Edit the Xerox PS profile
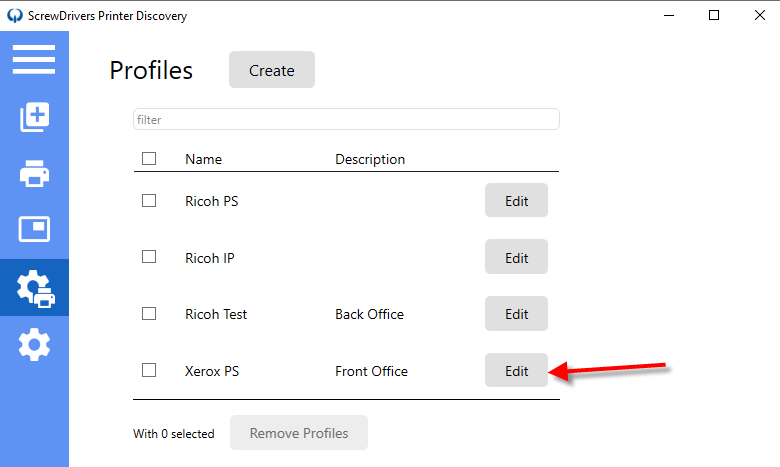 click(x=516, y=370)
